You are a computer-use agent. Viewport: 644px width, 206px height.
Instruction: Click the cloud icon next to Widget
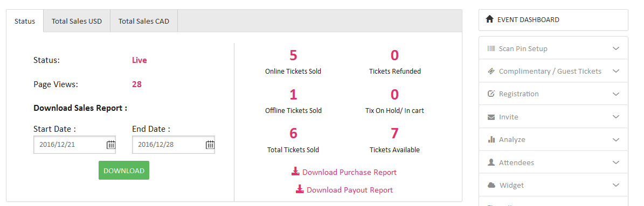coord(491,185)
